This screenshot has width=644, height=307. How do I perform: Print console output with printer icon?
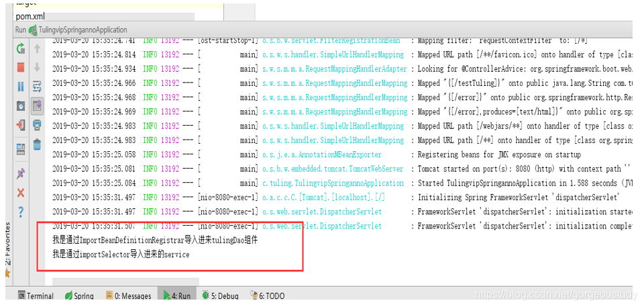point(37,125)
